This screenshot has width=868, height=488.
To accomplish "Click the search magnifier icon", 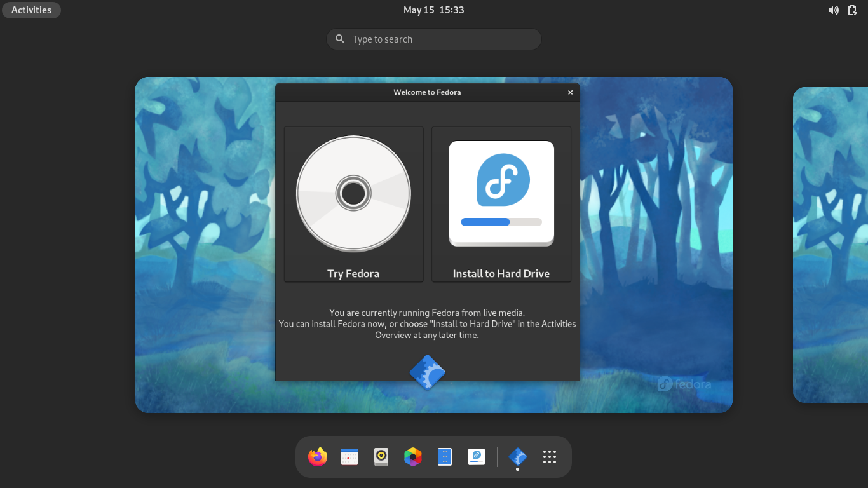I will pyautogui.click(x=341, y=39).
